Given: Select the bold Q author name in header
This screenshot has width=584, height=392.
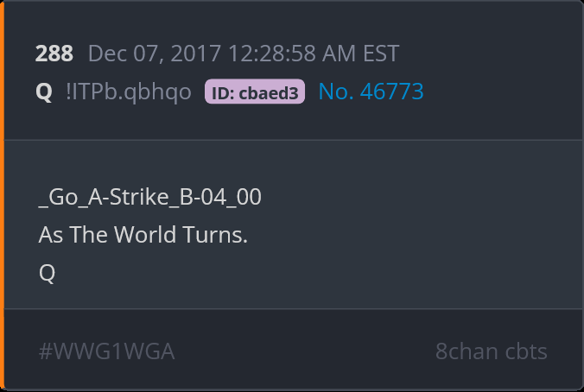Looking at the screenshot, I should click(x=44, y=92).
